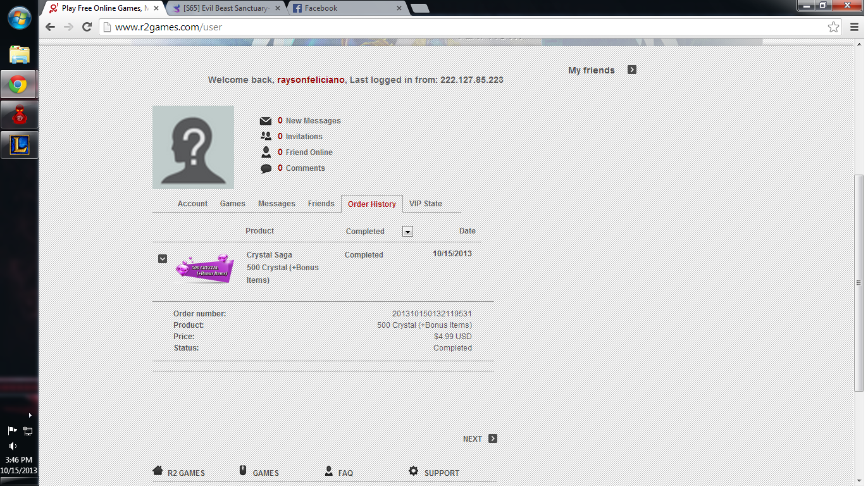Click the R2 Games home icon
The height and width of the screenshot is (491, 868).
pos(158,471)
